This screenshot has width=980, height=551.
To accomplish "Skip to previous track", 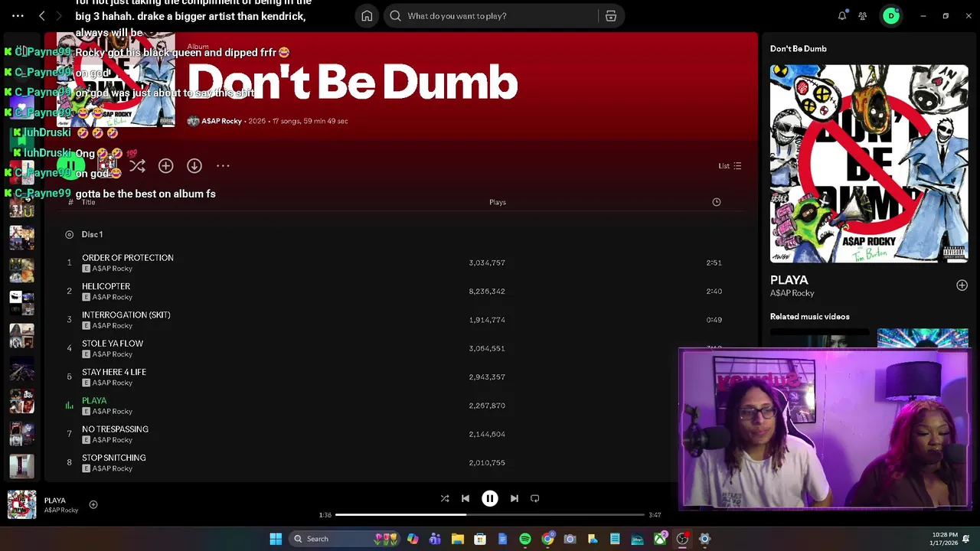I will (465, 498).
